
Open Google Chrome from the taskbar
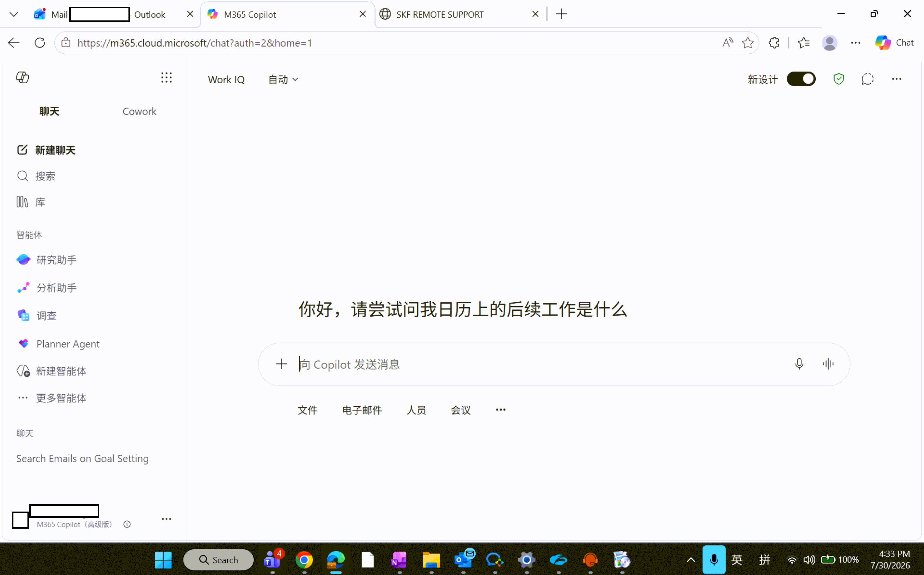click(304, 560)
